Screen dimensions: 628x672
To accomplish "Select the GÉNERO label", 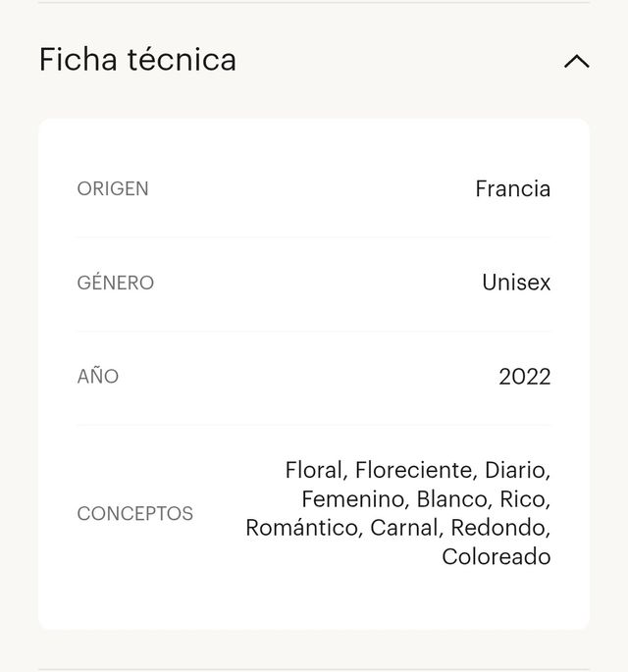I will coord(116,284).
